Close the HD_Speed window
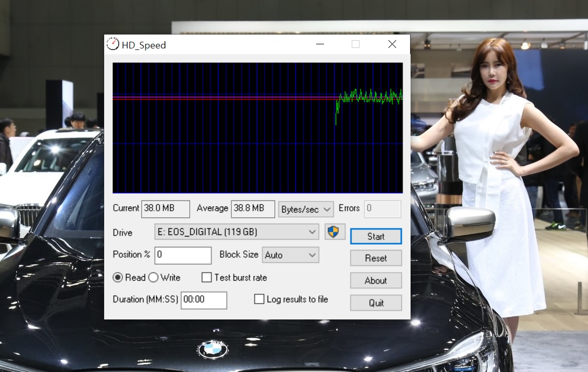The height and width of the screenshot is (372, 588). [392, 44]
